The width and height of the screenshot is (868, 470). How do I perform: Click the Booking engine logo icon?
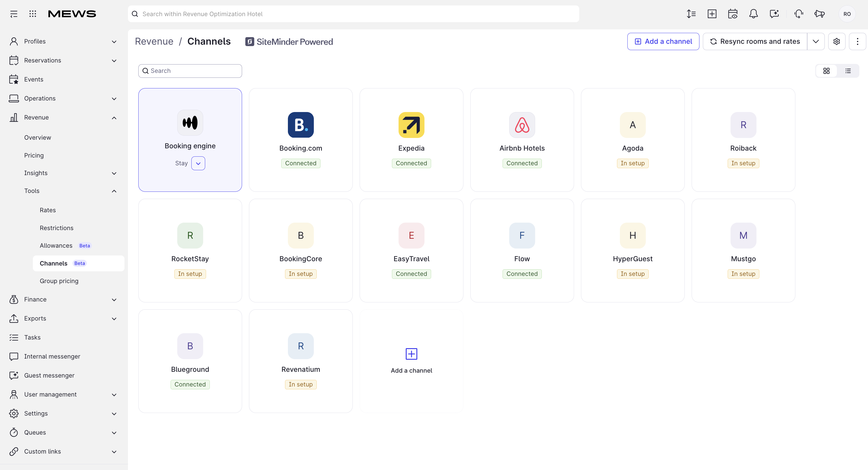(x=190, y=123)
